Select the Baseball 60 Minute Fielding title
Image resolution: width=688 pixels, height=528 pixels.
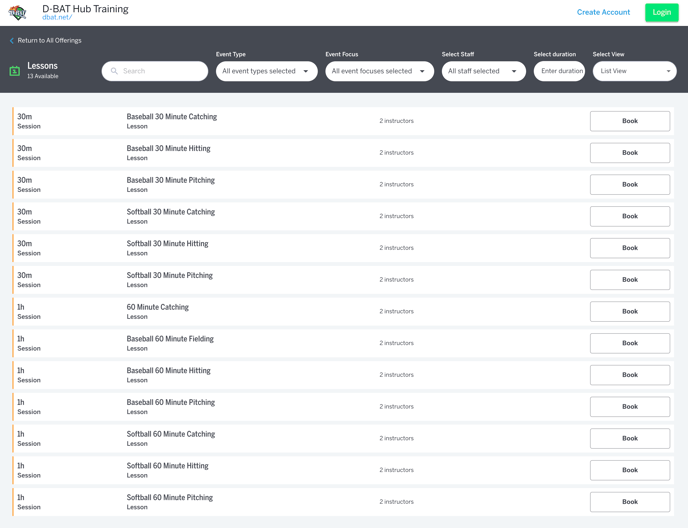(x=170, y=339)
